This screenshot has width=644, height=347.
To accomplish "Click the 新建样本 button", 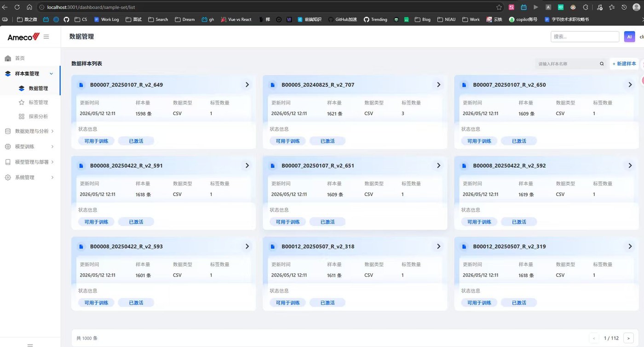I will click(x=624, y=64).
